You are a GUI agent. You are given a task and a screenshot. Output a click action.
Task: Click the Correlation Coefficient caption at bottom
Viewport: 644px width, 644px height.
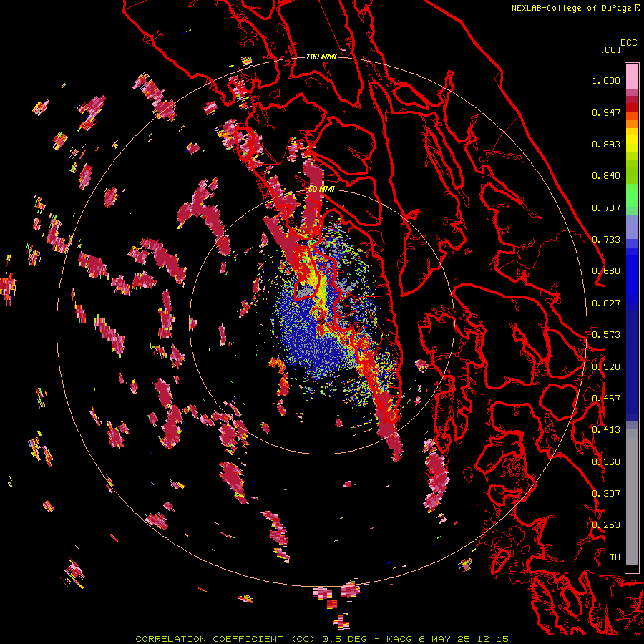click(322, 639)
